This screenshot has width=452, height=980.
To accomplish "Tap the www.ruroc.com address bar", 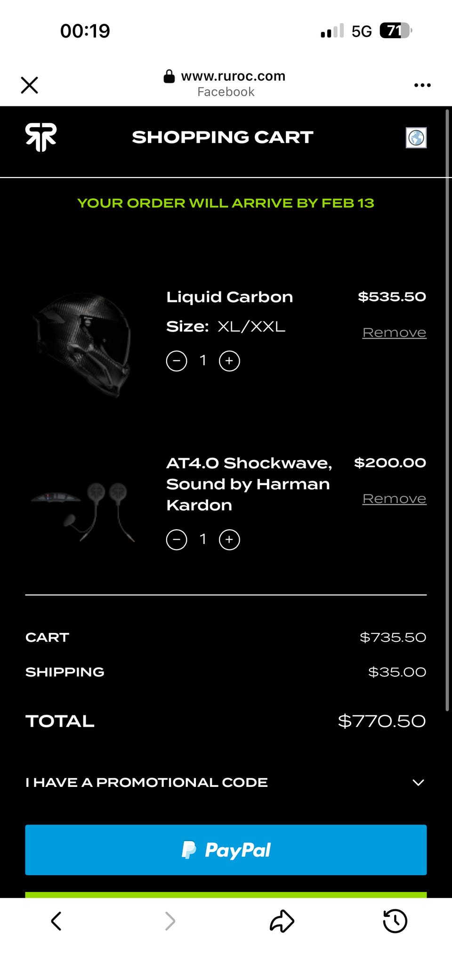I will pos(226,83).
